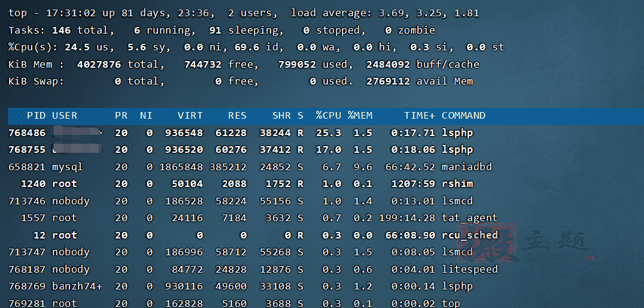Screen dimensions: 644x308
Task: Click the 91 sleeping tasks value
Action: click(215, 30)
